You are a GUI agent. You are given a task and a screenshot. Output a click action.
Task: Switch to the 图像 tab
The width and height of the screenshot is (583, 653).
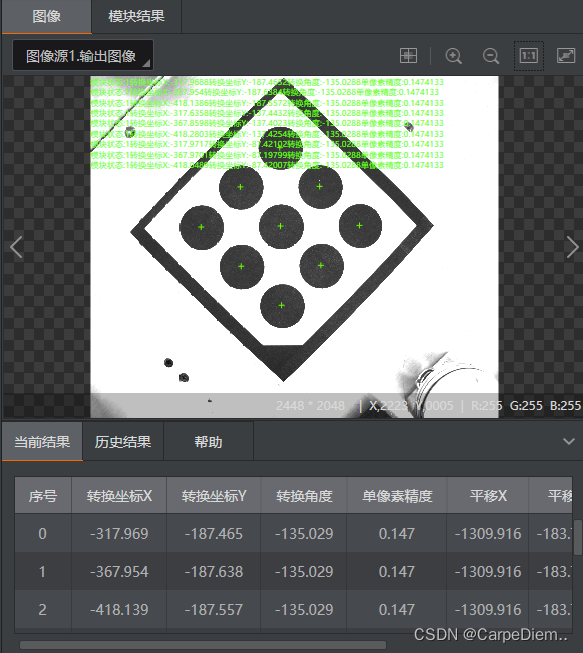(46, 17)
